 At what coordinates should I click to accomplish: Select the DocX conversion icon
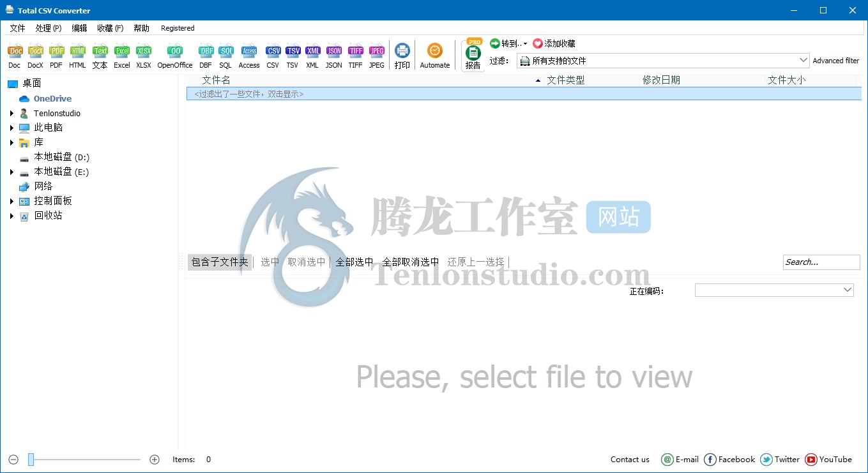pyautogui.click(x=35, y=56)
